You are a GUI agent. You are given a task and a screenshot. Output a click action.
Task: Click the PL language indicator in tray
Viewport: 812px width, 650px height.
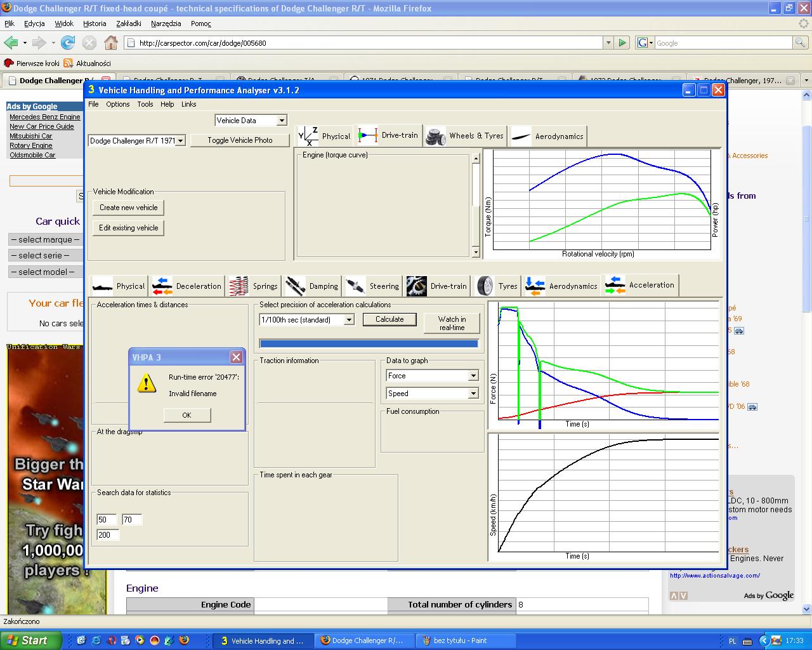coord(733,641)
